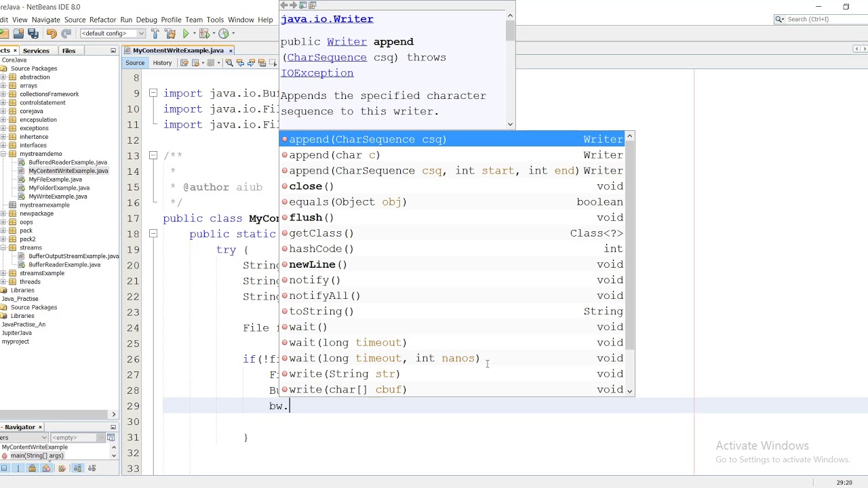Select flush() from completion list

click(452, 218)
